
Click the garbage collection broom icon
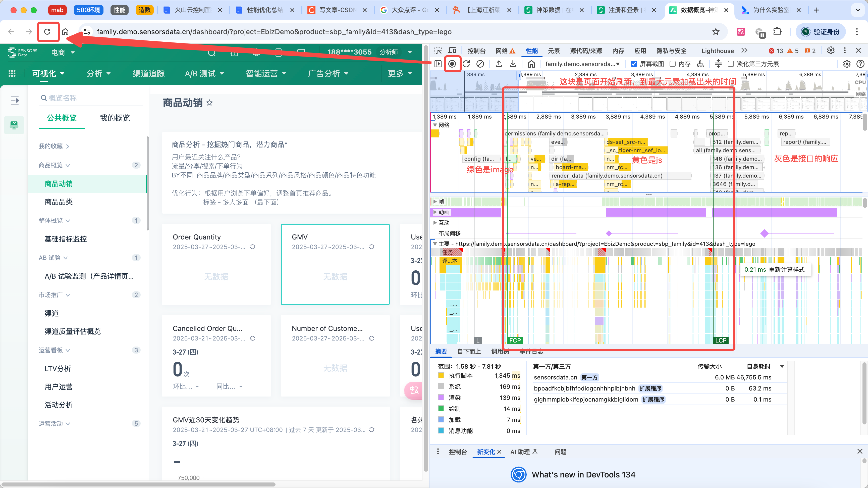coord(700,64)
